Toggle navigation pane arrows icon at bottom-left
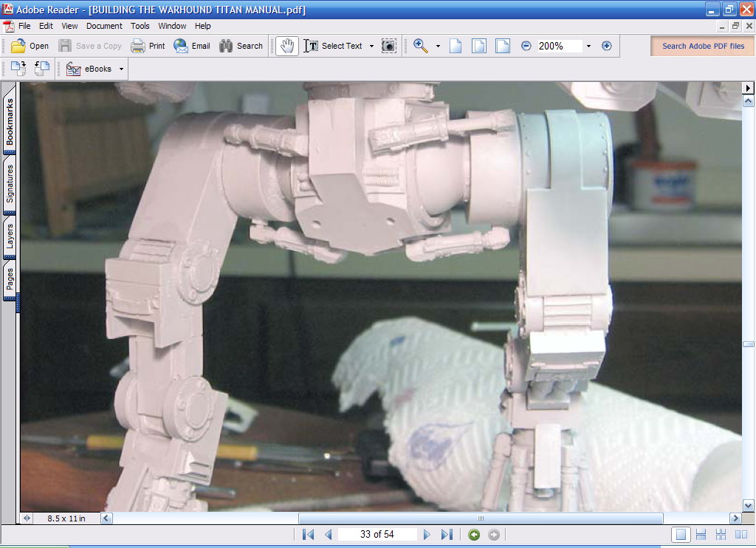756x548 pixels. (x=27, y=518)
